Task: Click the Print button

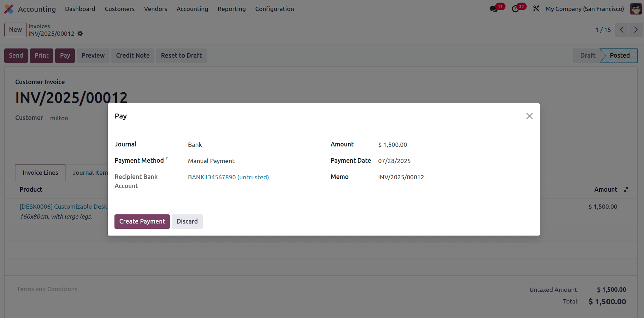Action: tap(41, 56)
